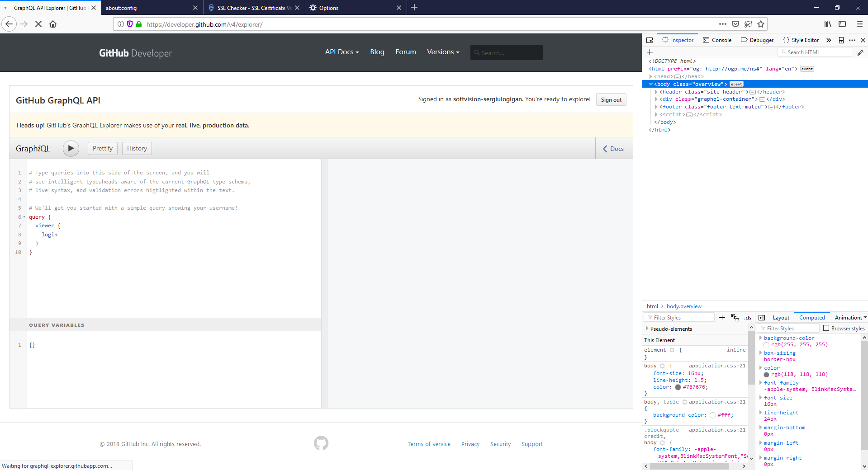Show sidebars icon in Firefox toolbar
Viewport: 868px width, 470px height.
point(842,24)
